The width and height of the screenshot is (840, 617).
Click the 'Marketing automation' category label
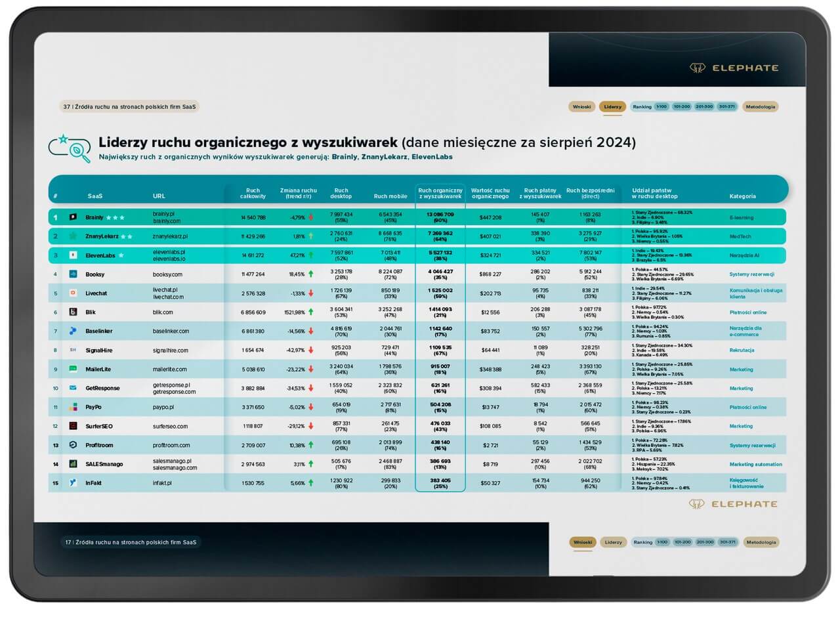[x=756, y=464]
